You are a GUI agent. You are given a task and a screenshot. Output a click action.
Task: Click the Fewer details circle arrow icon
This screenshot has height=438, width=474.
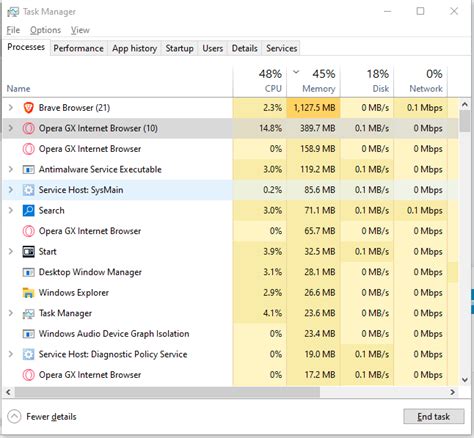(x=14, y=416)
